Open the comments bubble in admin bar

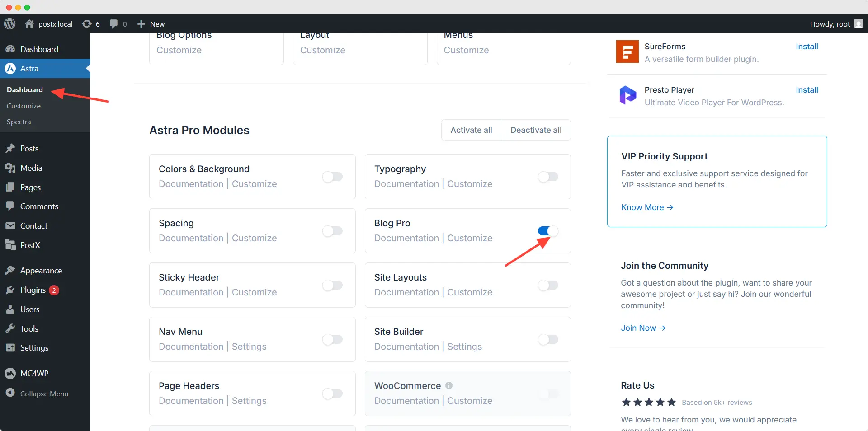pyautogui.click(x=113, y=23)
